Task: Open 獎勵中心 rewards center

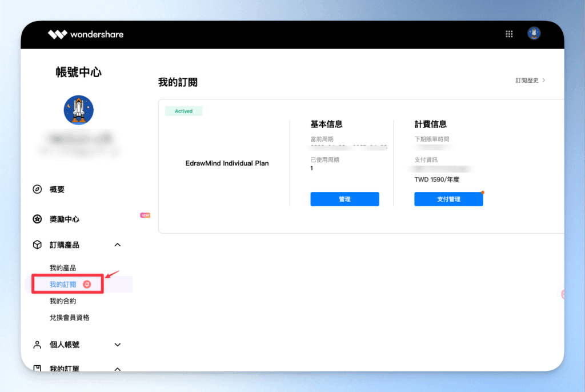Action: coord(64,219)
